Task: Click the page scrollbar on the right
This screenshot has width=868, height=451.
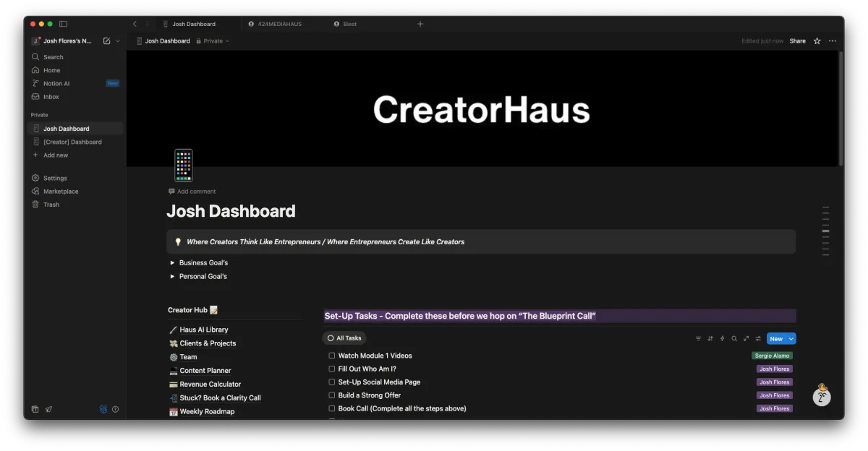Action: coord(841,108)
